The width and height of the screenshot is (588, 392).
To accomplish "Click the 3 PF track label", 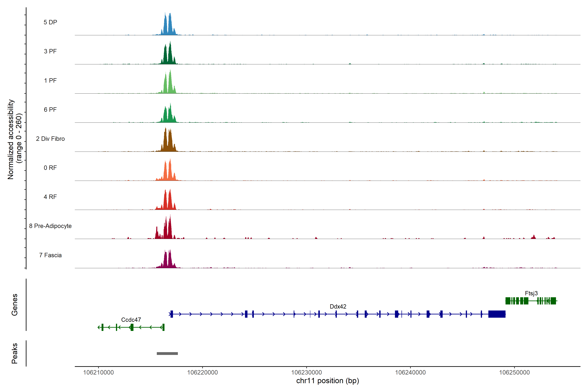I will (50, 51).
